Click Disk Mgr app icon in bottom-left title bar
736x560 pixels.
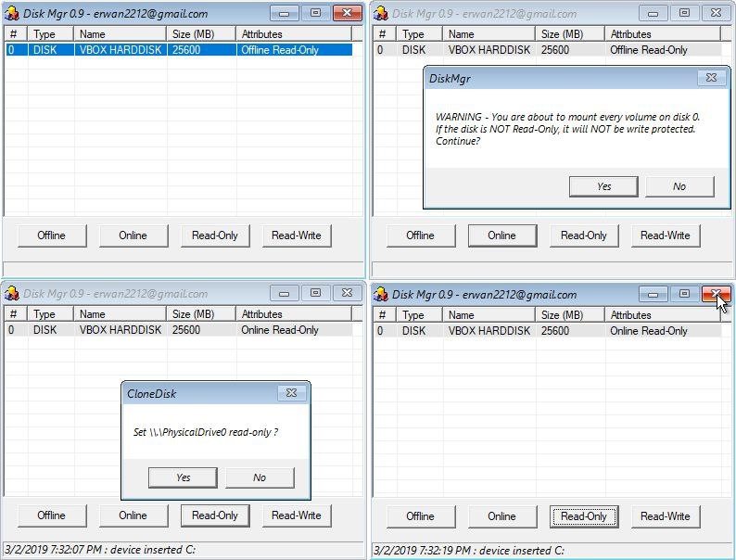[x=12, y=293]
